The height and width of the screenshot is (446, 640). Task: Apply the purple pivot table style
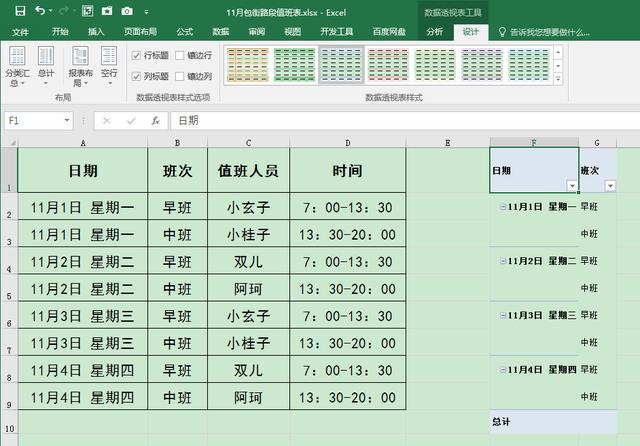tap(482, 64)
